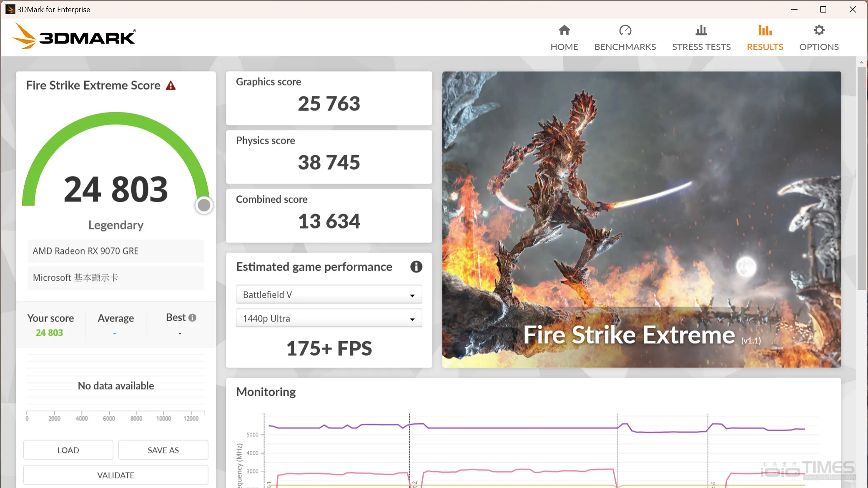Click the Fire Strike Extreme Score heading
868x488 pixels.
coord(93,85)
